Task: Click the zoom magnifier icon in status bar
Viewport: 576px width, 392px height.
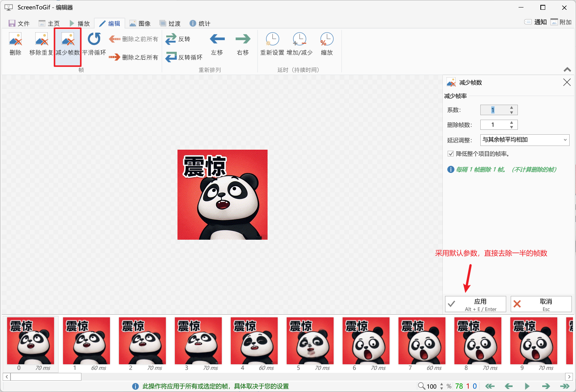Action: point(422,386)
